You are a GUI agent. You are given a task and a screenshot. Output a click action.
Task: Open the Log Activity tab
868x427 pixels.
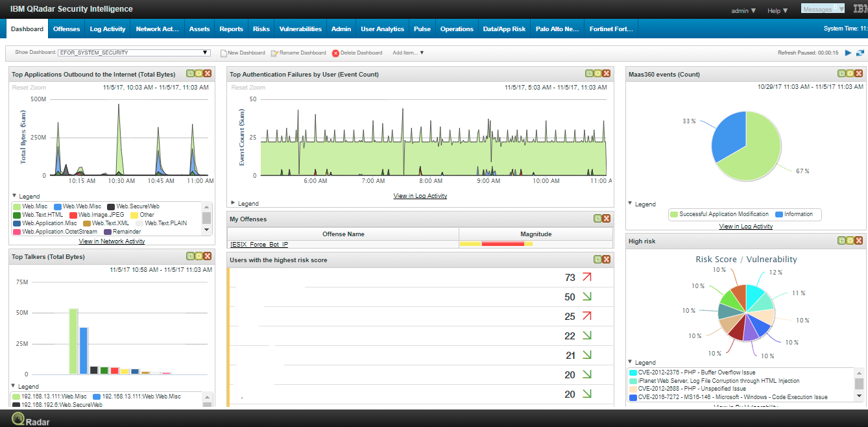pos(108,29)
